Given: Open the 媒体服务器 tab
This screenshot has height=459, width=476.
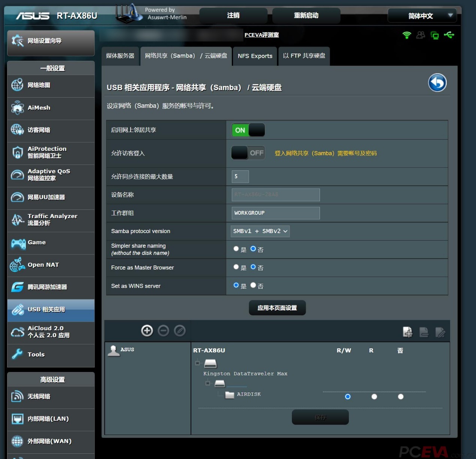Looking at the screenshot, I should click(120, 56).
